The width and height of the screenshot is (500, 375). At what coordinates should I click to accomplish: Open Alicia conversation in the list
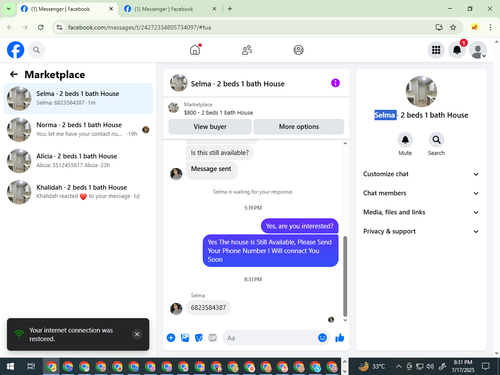(78, 161)
